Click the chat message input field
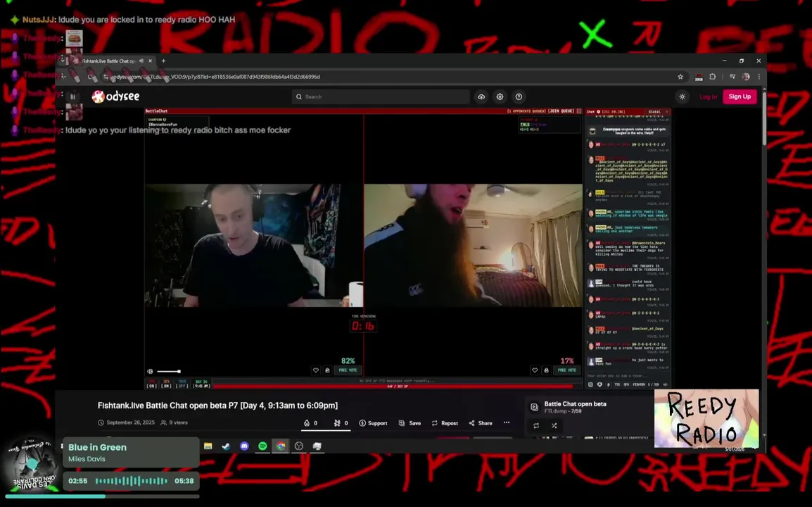 [x=628, y=376]
